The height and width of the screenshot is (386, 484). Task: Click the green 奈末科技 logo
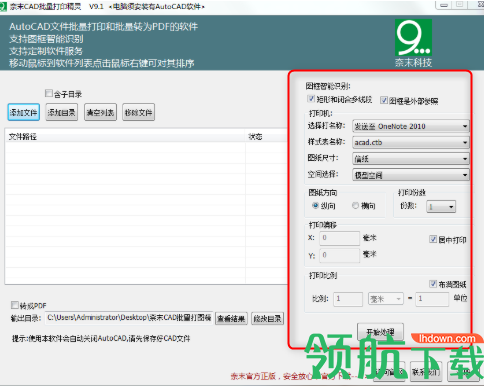[x=413, y=37]
